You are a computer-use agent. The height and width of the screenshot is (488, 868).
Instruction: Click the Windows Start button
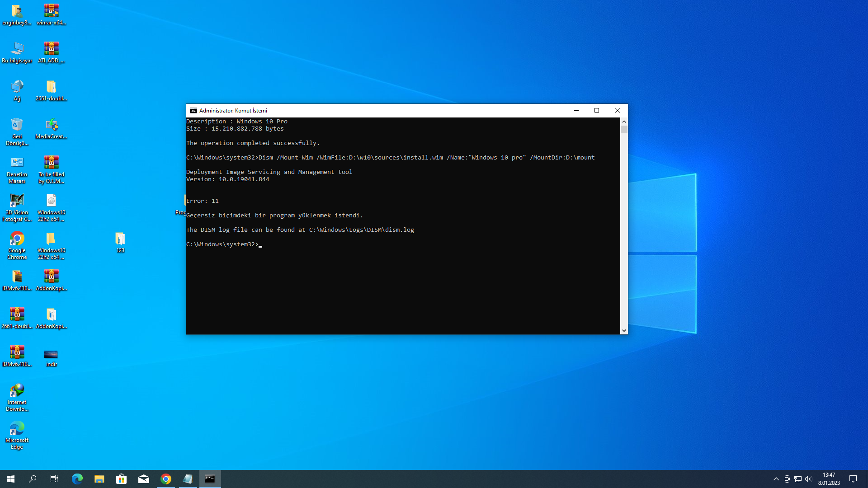(x=11, y=479)
